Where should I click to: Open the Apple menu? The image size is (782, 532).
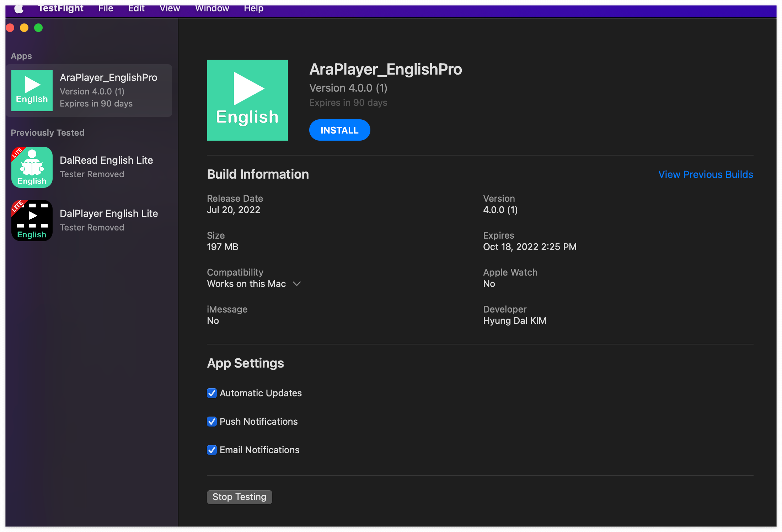point(19,9)
